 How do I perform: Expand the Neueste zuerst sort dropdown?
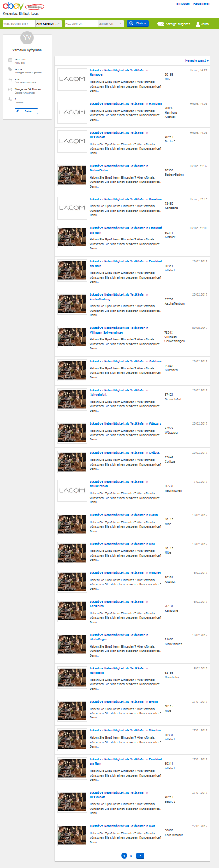pos(197,61)
